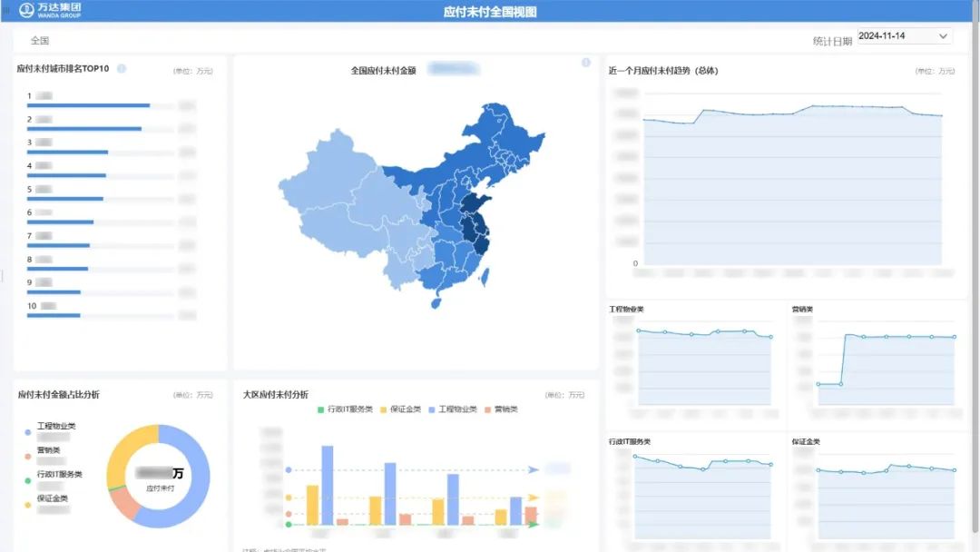Screen dimensions: 980x552
Task: Click yellow arrow marker on 大区 bar chart
Action: click(534, 498)
